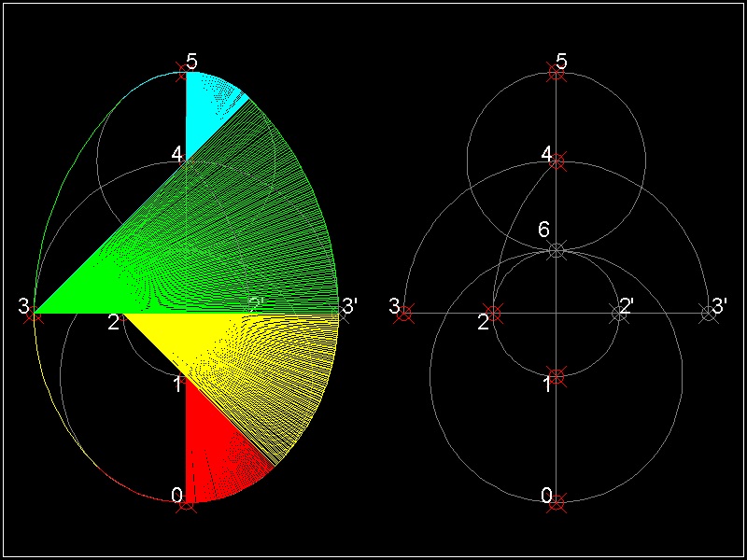
Task: Click the 3' marker in right diagram
Action: [x=709, y=314]
